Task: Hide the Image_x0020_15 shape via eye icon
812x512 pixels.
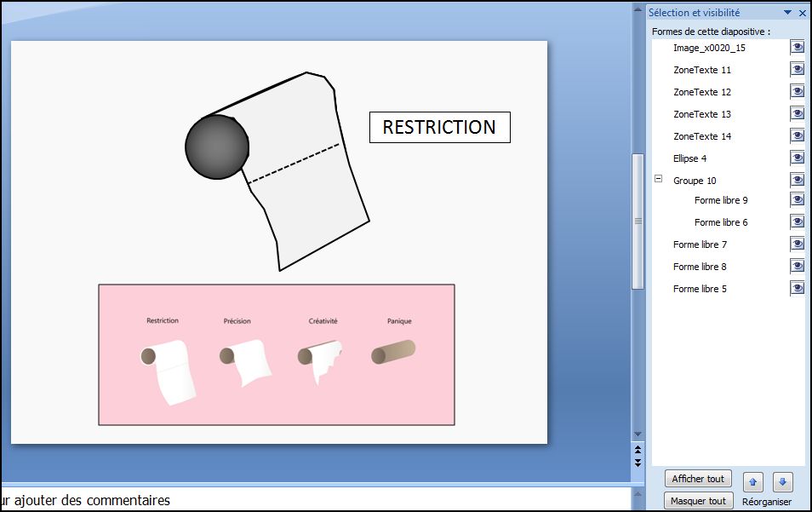Action: tap(797, 48)
